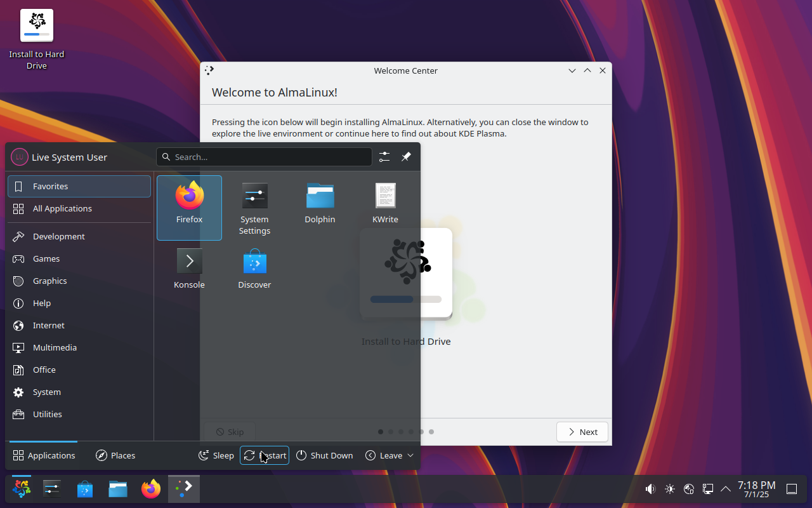Viewport: 812px width, 508px height.
Task: Open the Internet category
Action: (79, 325)
